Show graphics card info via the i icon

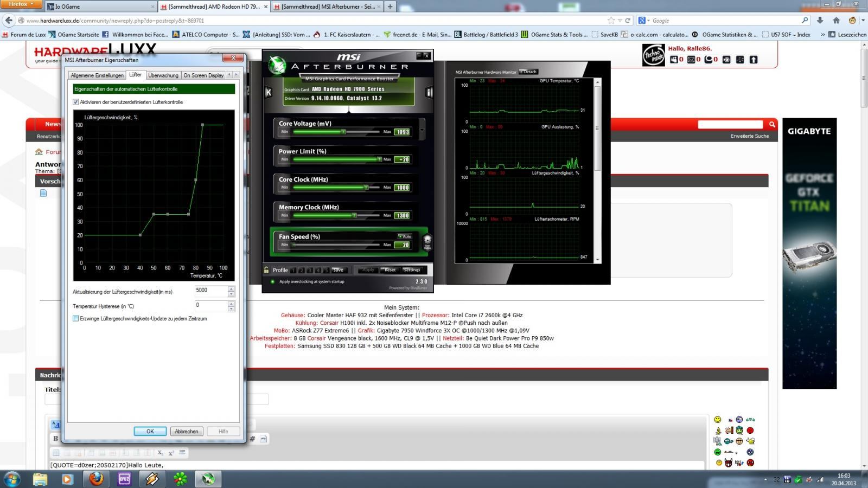click(429, 92)
